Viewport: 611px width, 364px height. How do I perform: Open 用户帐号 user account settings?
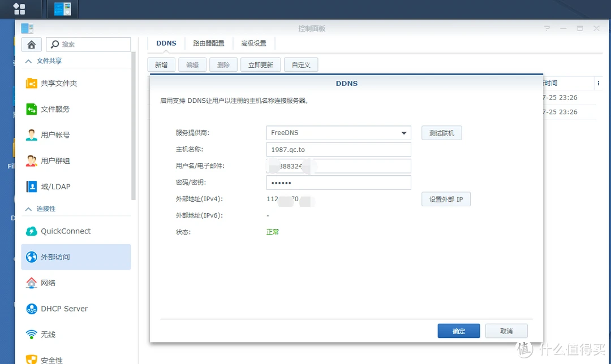click(55, 135)
